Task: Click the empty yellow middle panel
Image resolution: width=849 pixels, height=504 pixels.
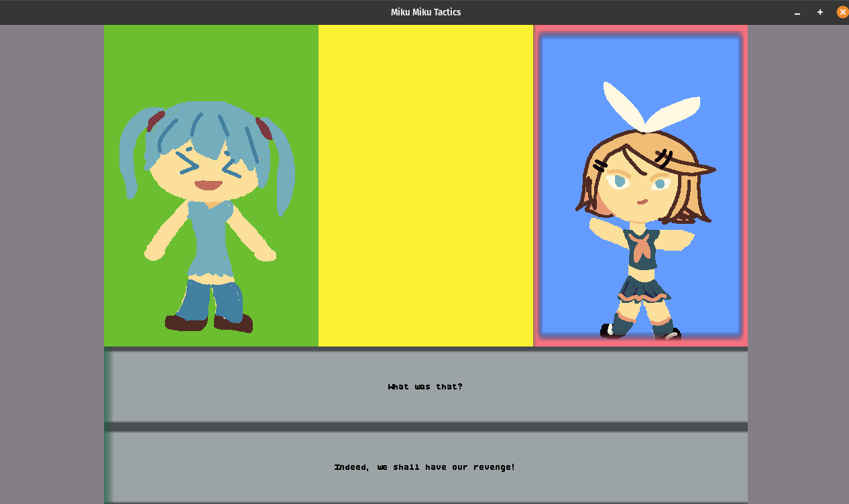Action: tap(426, 186)
